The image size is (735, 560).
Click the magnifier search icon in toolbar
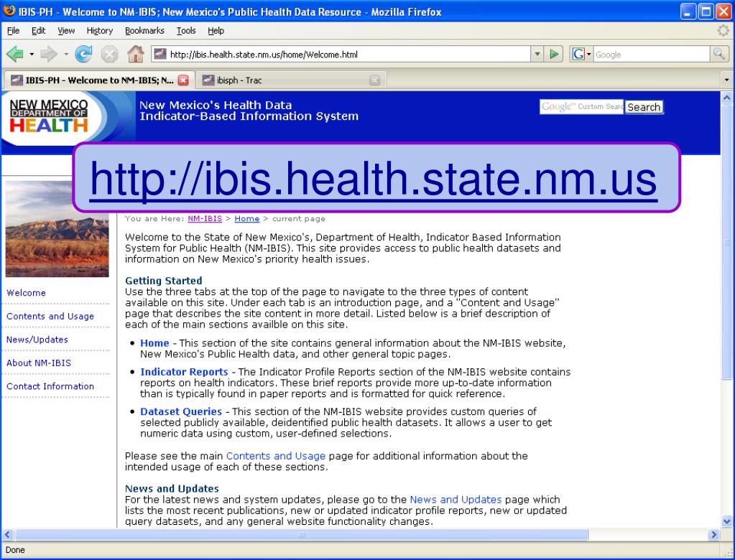(719, 55)
